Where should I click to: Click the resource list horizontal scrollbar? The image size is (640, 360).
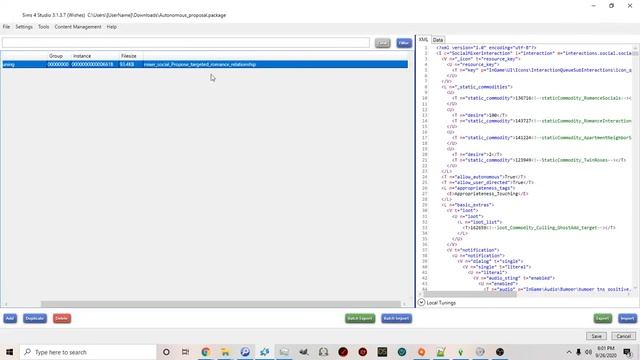click(220, 304)
